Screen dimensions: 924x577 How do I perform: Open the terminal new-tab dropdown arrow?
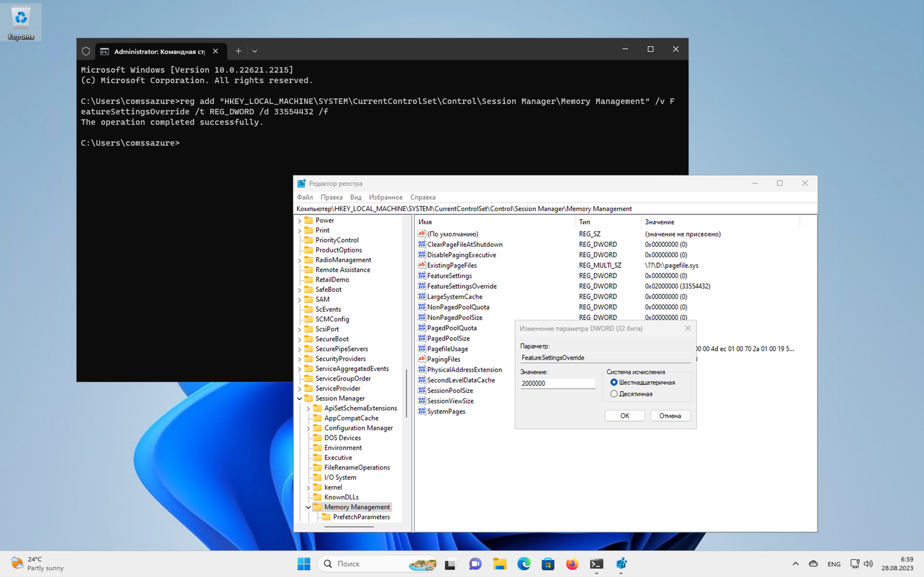click(x=254, y=51)
